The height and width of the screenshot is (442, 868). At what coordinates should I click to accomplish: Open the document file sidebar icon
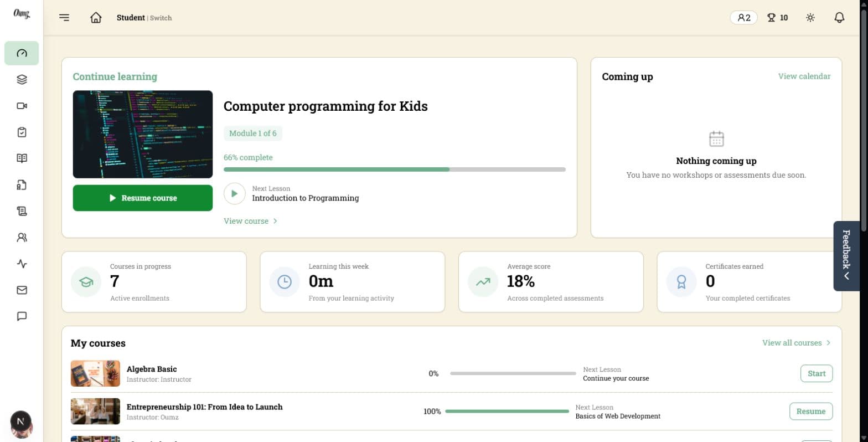pos(22,185)
